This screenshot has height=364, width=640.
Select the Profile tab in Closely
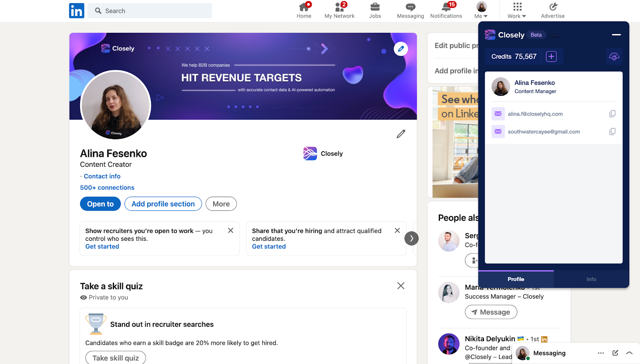pos(516,279)
